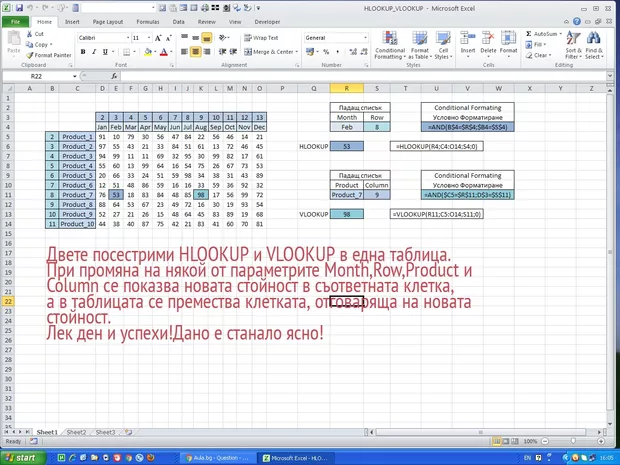Apply percent style format

[326, 52]
